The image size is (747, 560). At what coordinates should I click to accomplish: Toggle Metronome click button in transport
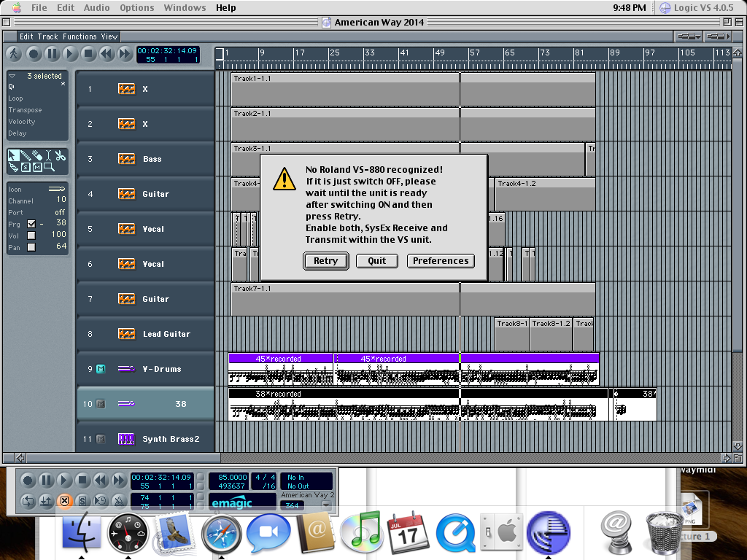119,500
